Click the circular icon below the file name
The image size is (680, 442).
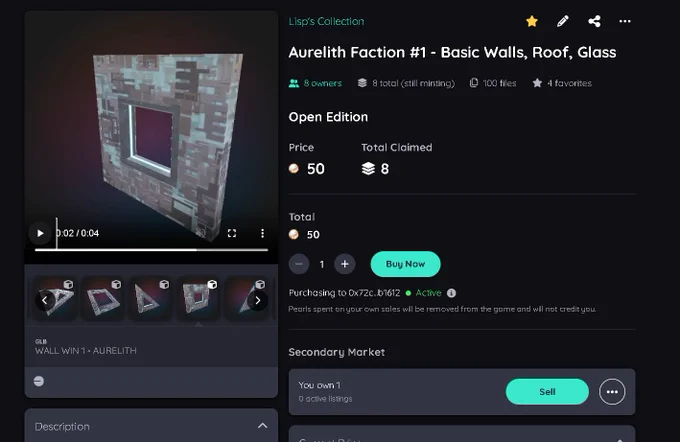point(39,381)
